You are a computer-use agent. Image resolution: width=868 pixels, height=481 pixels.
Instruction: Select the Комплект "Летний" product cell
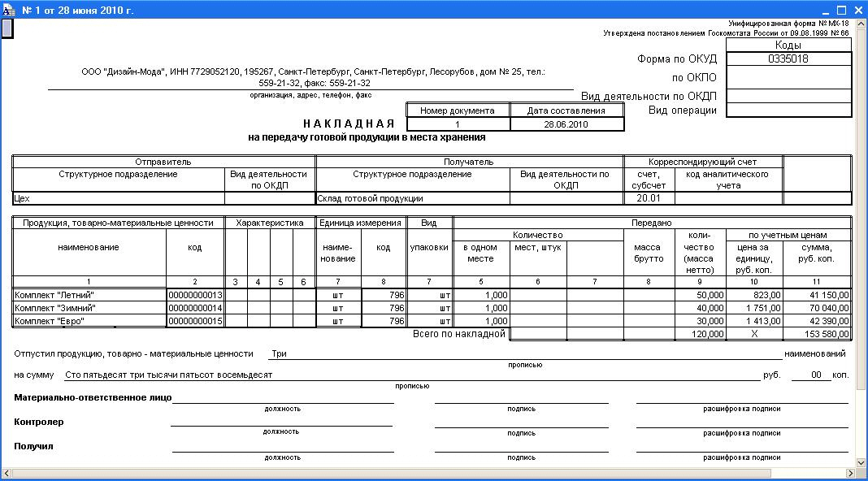(x=89, y=295)
